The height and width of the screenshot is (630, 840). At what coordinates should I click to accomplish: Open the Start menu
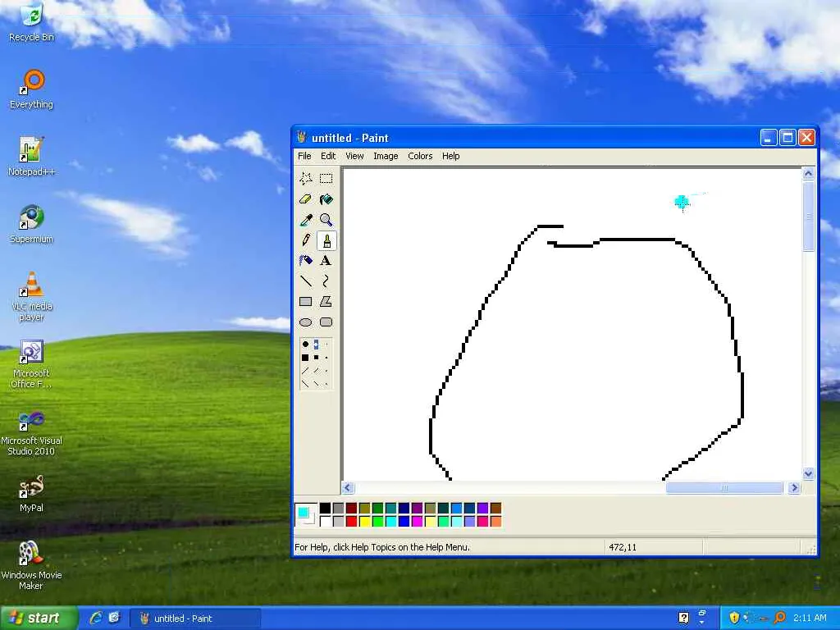[39, 619]
